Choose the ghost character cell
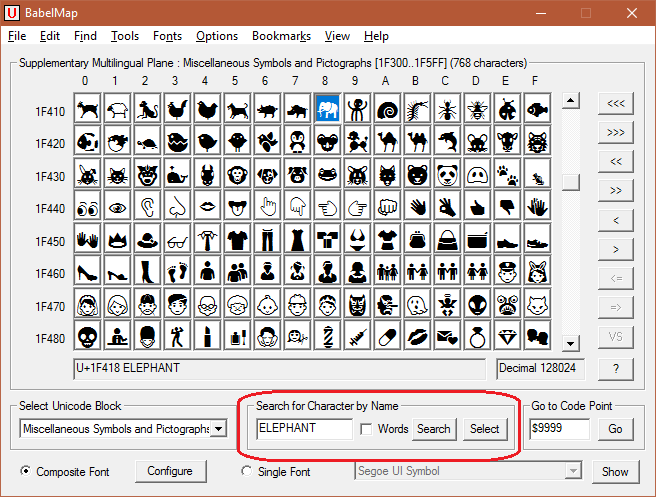Screen dimensions: 656x497 click(418, 303)
